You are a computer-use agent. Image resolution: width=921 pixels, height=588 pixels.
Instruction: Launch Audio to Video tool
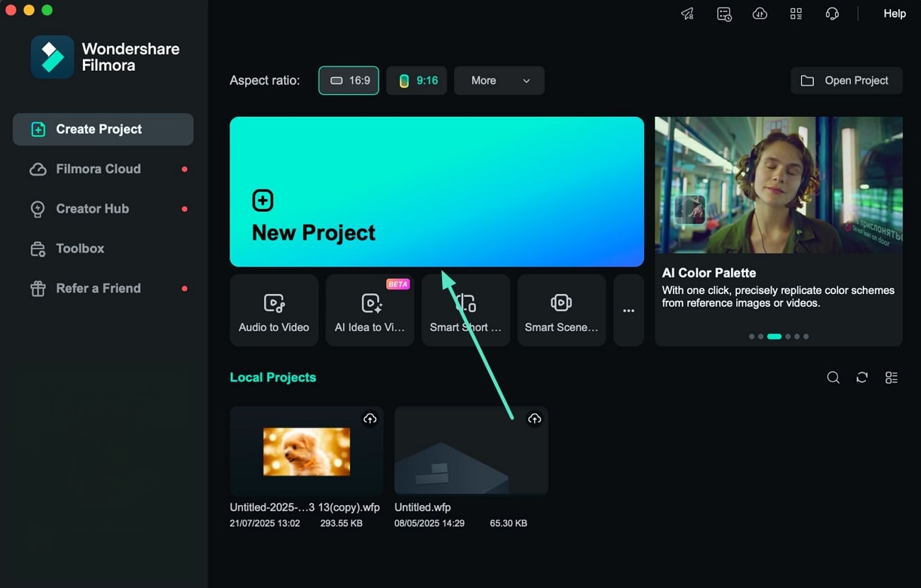273,310
